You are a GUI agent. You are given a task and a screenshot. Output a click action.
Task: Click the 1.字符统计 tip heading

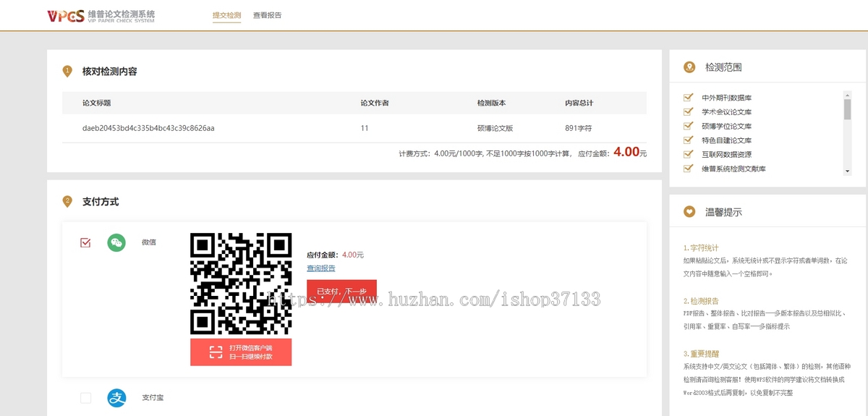coord(701,247)
